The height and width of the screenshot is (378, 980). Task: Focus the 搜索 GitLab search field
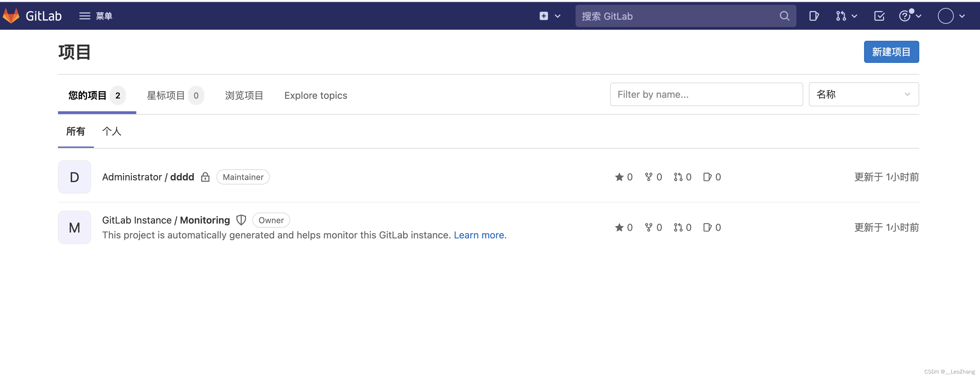[685, 16]
